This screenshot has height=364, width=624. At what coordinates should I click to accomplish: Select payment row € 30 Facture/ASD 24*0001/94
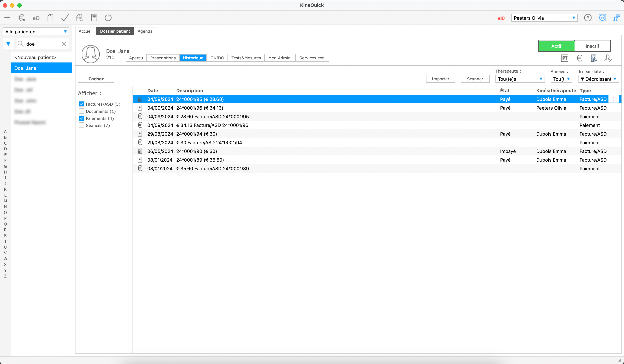point(377,142)
